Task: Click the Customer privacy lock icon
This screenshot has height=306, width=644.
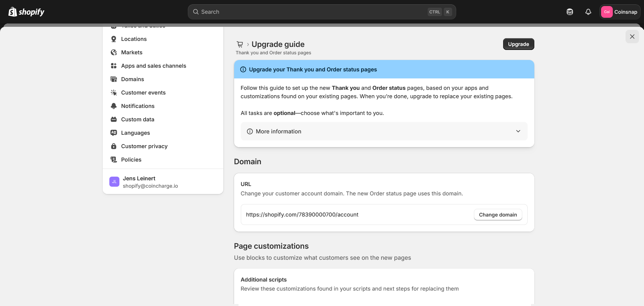Action: tap(114, 146)
